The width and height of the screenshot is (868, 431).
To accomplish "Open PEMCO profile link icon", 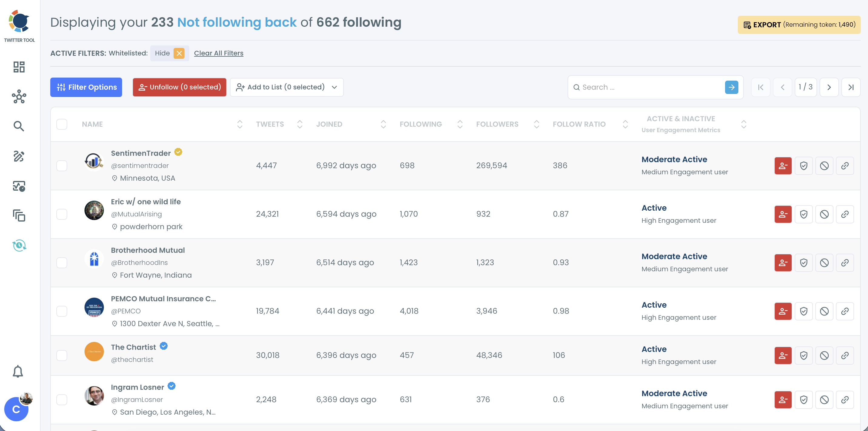I will coord(845,311).
